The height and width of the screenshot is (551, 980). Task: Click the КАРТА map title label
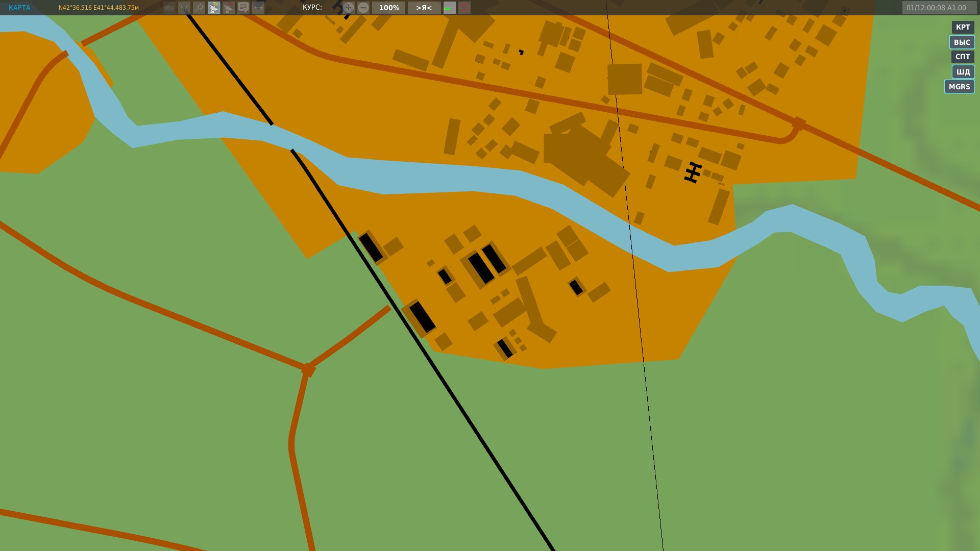19,8
